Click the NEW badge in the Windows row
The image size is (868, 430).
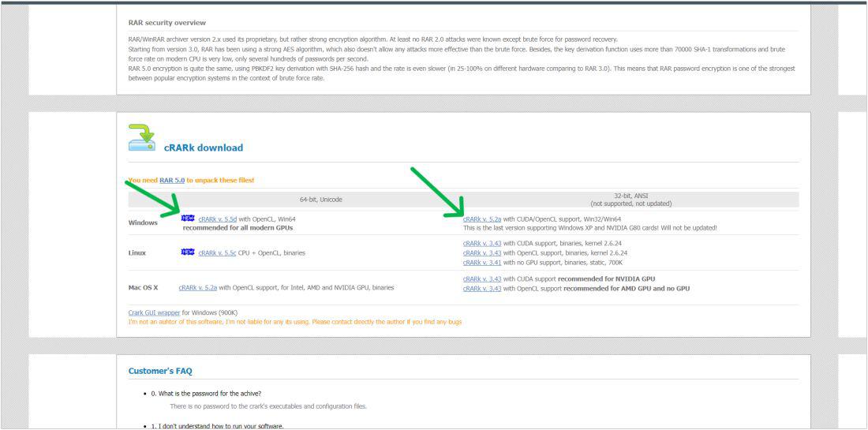(188, 219)
